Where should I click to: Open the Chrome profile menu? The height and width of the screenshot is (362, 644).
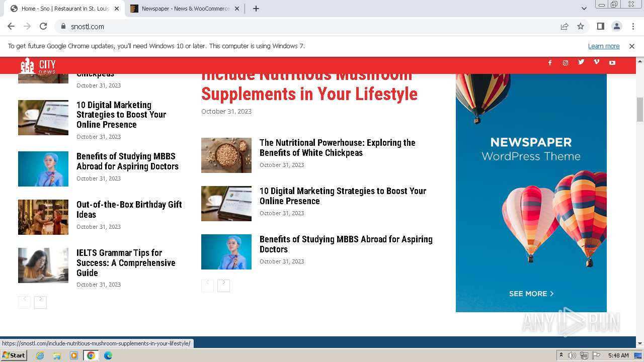616,26
